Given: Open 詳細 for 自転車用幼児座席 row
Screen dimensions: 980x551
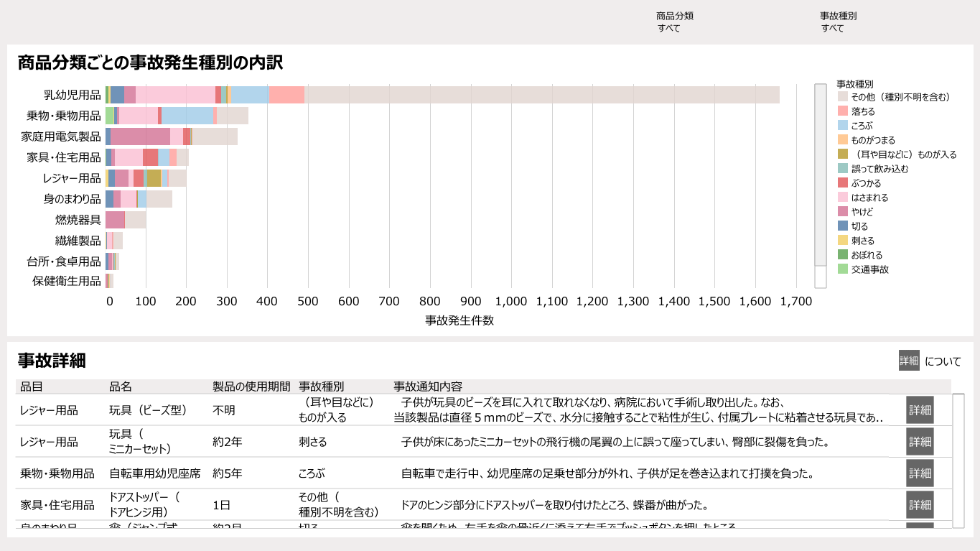Looking at the screenshot, I should tap(920, 473).
